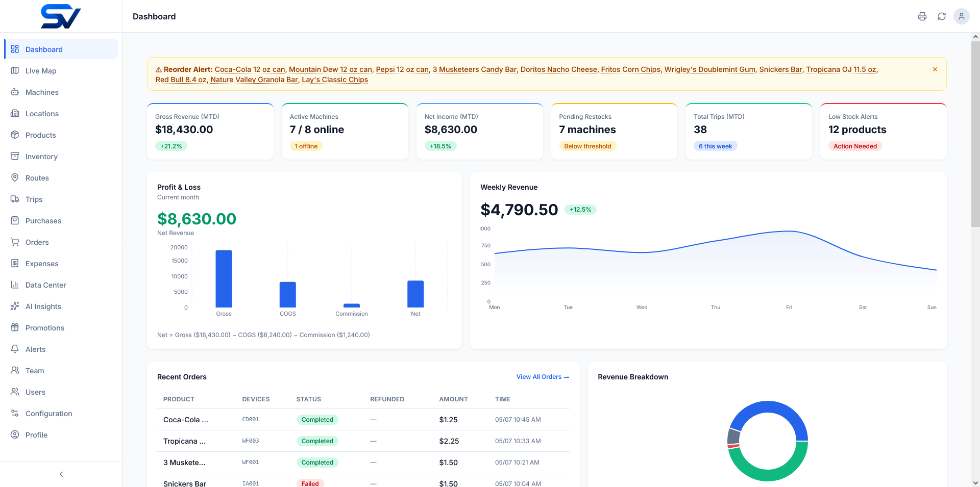Click the Products box icon

(x=15, y=135)
